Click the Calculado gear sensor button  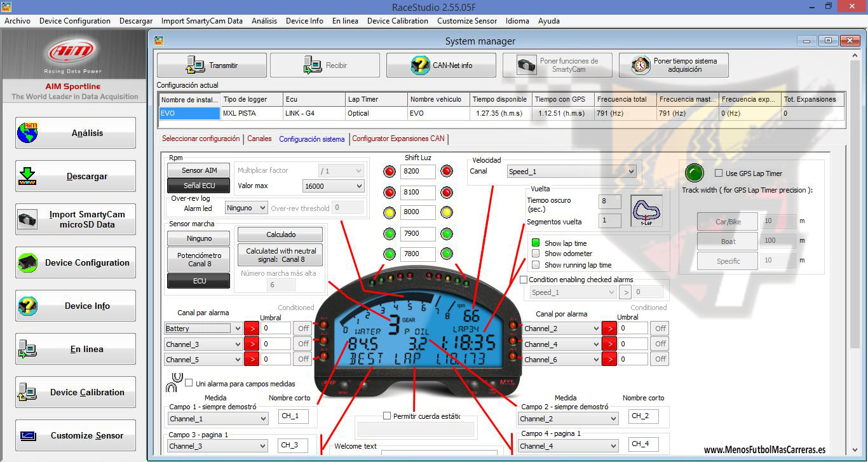(x=281, y=234)
